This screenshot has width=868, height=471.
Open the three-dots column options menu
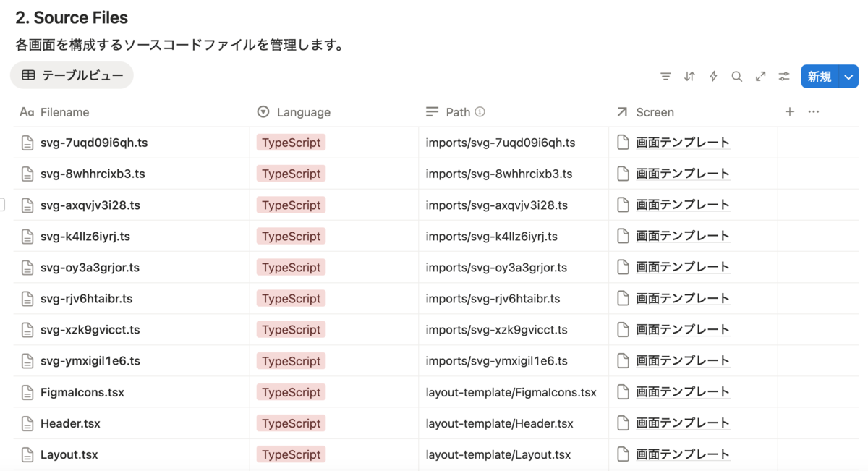(814, 111)
